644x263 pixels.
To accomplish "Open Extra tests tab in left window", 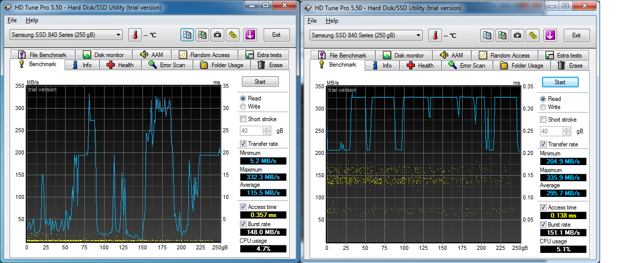I will click(x=264, y=55).
